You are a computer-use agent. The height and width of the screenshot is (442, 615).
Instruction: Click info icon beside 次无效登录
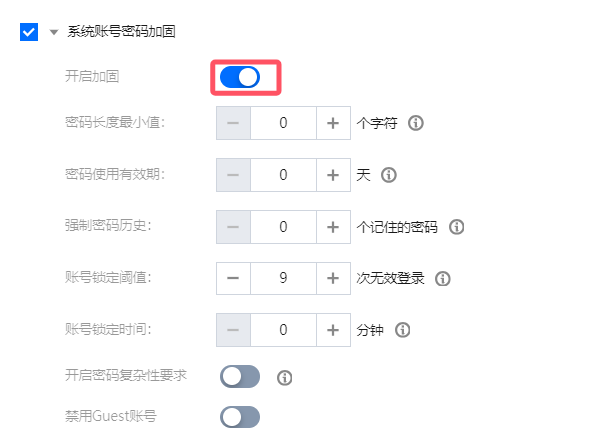click(443, 279)
